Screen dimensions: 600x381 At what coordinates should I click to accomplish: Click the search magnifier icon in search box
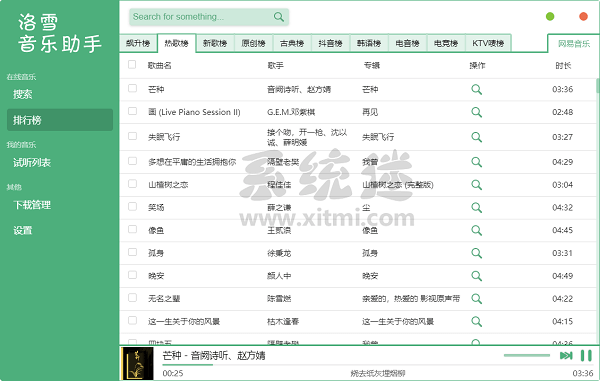[x=279, y=17]
